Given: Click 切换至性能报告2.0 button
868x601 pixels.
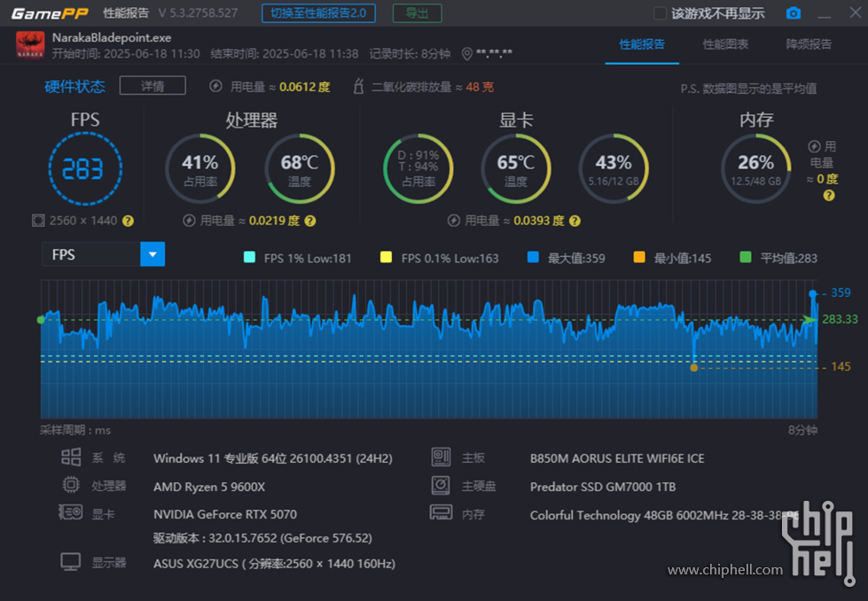Looking at the screenshot, I should click(318, 13).
